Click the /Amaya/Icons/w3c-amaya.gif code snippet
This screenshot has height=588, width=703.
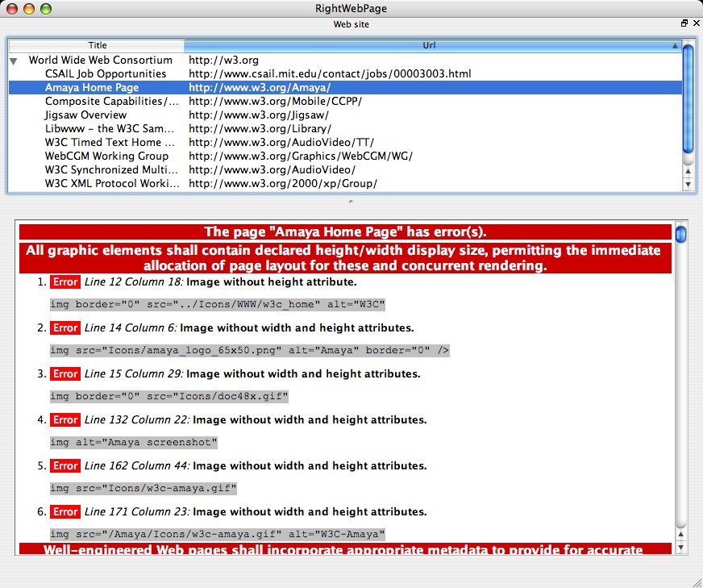[218, 534]
